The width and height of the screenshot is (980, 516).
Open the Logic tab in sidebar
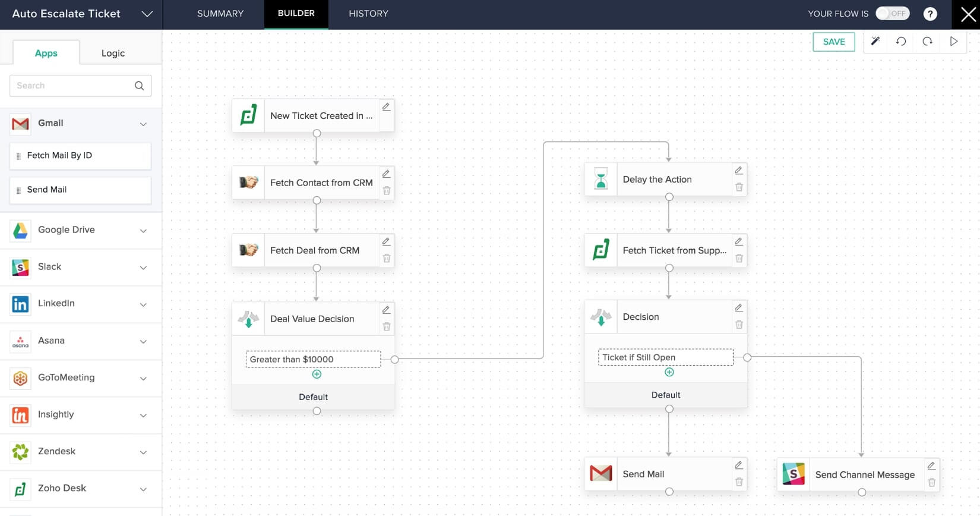click(x=113, y=53)
